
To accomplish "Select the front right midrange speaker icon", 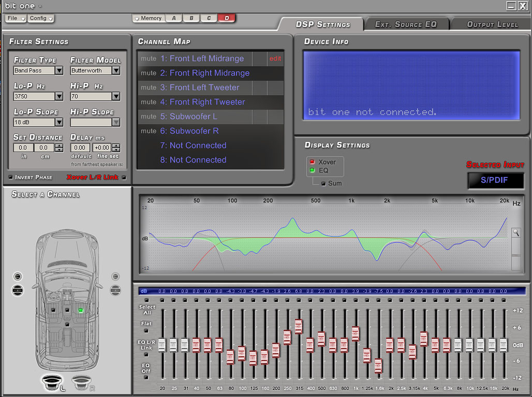I will (x=115, y=290).
